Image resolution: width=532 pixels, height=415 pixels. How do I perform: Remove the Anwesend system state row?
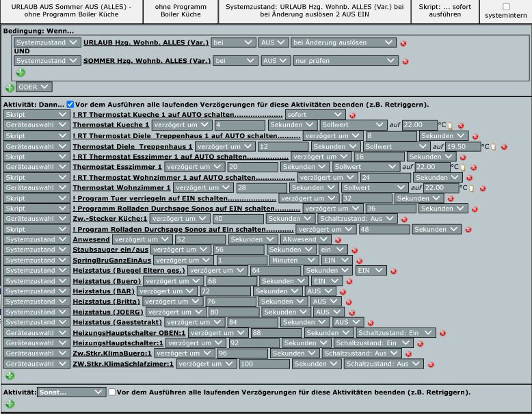click(338, 240)
